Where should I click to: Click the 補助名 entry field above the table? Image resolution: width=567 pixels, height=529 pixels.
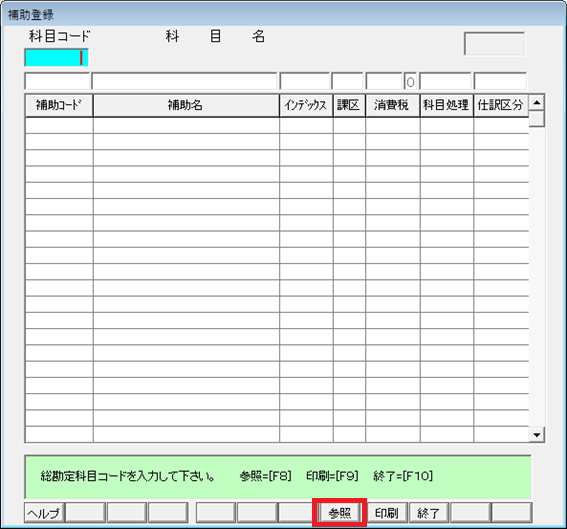(x=184, y=81)
